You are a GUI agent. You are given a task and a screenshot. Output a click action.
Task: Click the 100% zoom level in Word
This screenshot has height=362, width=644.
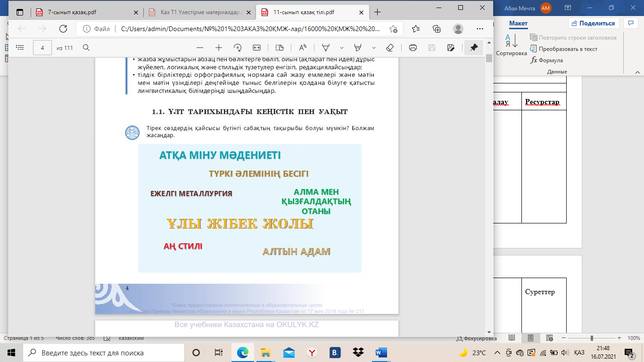click(x=634, y=338)
